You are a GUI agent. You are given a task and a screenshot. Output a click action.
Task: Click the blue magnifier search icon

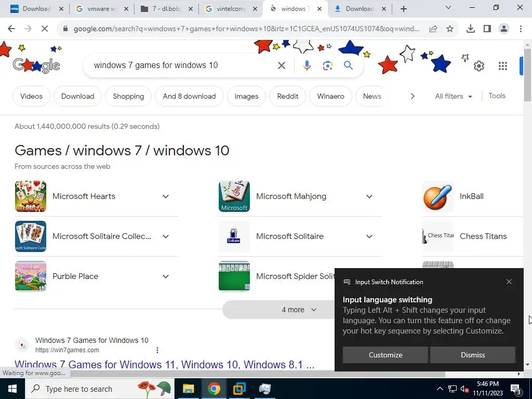(x=349, y=65)
